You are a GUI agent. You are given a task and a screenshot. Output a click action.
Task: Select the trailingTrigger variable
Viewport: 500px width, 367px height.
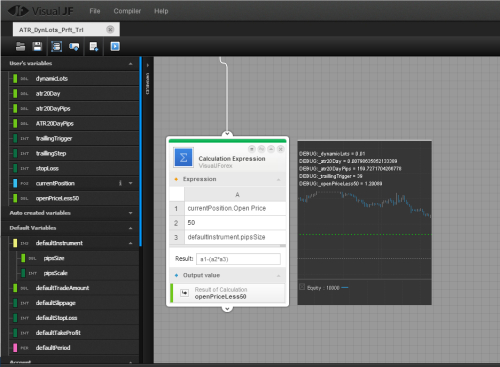point(73,138)
